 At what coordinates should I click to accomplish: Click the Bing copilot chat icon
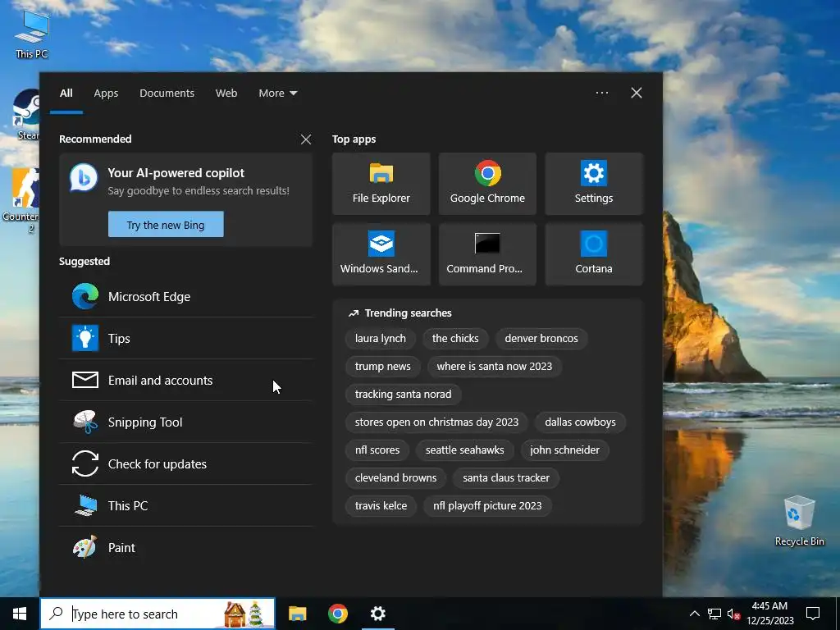(x=84, y=178)
